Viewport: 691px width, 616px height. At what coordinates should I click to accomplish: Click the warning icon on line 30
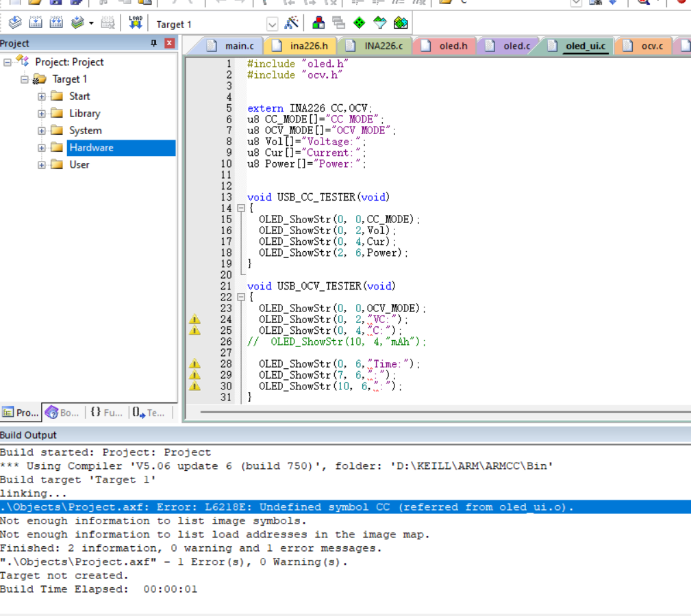(x=194, y=387)
